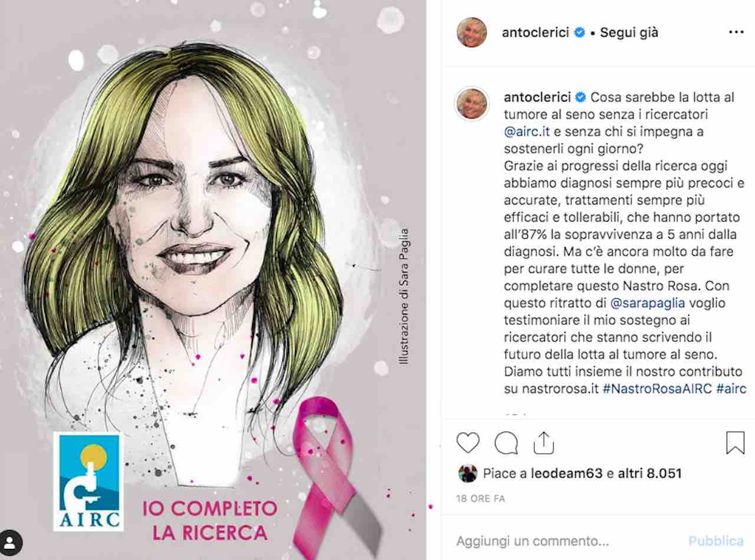Click the Aggiungi un commento field
Image resolution: width=755 pixels, height=560 pixels.
566,541
